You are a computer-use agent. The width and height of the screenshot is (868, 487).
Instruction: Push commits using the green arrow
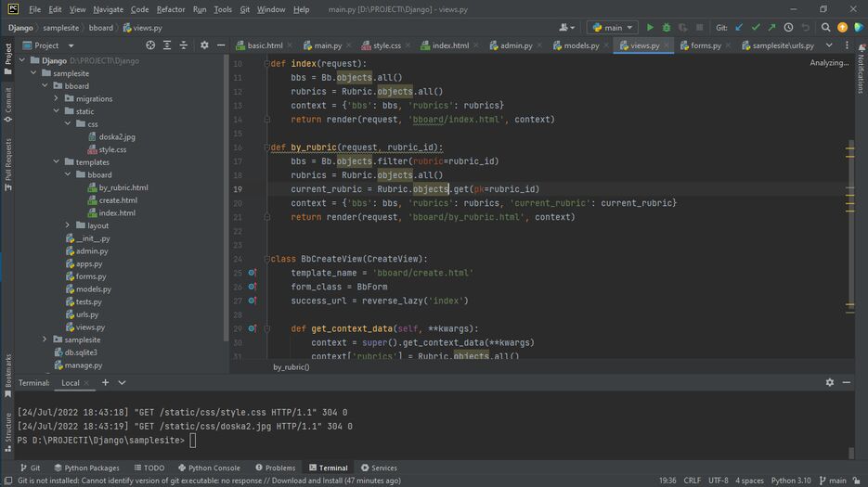pyautogui.click(x=771, y=27)
